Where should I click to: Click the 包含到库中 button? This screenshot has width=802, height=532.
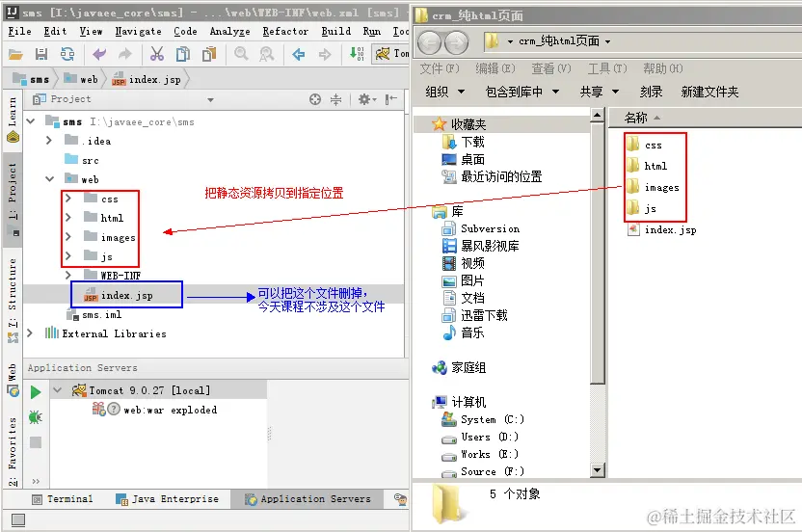point(521,92)
